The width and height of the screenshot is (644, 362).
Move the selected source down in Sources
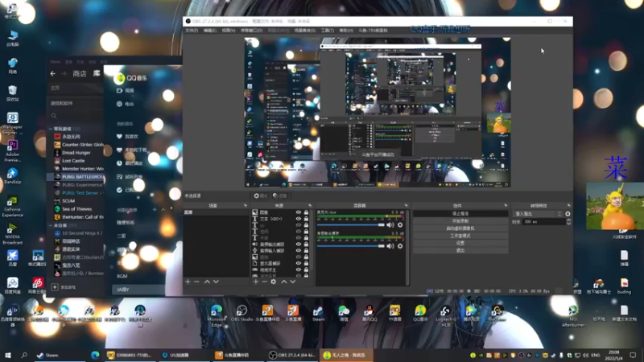point(293,282)
